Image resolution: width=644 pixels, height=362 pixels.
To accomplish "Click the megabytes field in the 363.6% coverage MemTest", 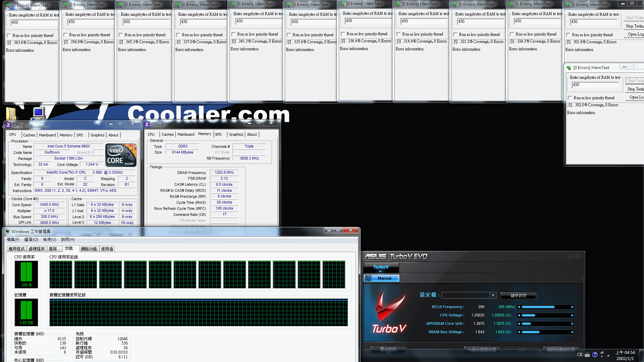I will (x=34, y=23).
